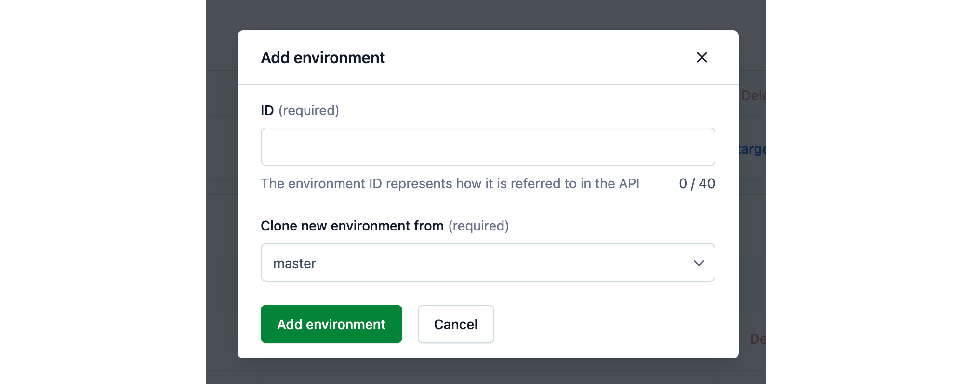
Task: Click the dimmed backdrop above the dialog
Action: 487,14
